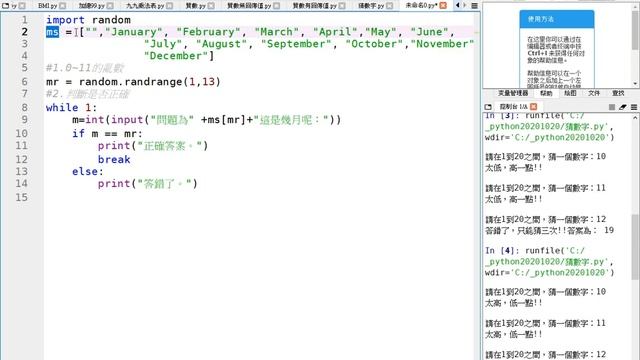Click empty line 15 in the editor
640x360 pixels.
pos(261,197)
